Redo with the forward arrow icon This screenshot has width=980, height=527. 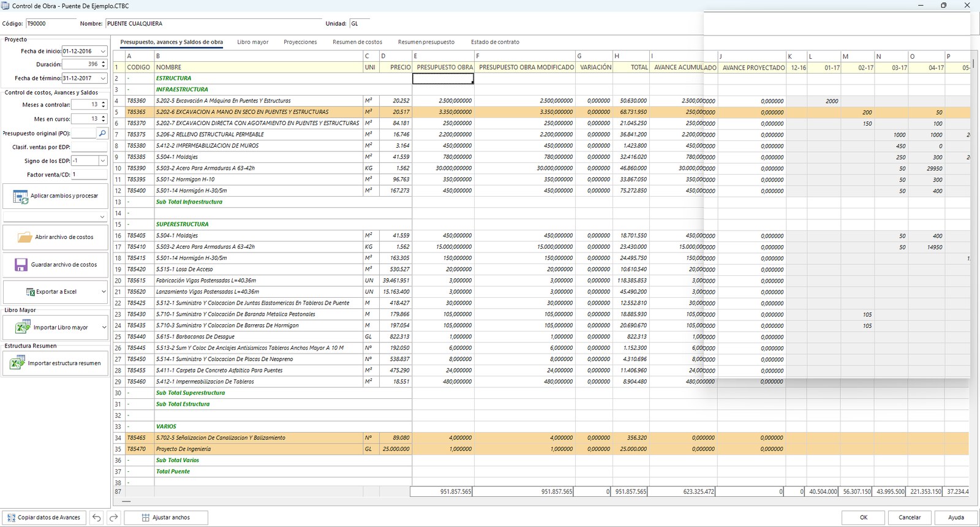point(114,518)
